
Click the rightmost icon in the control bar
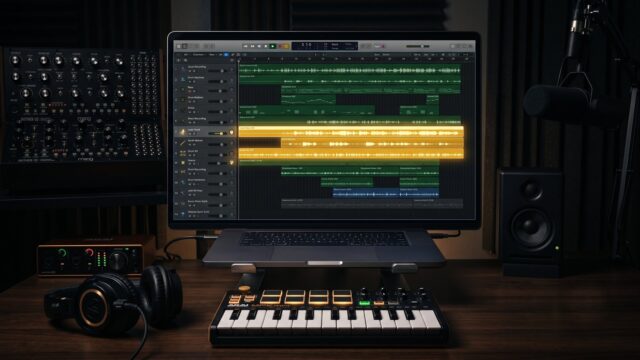click(x=470, y=46)
